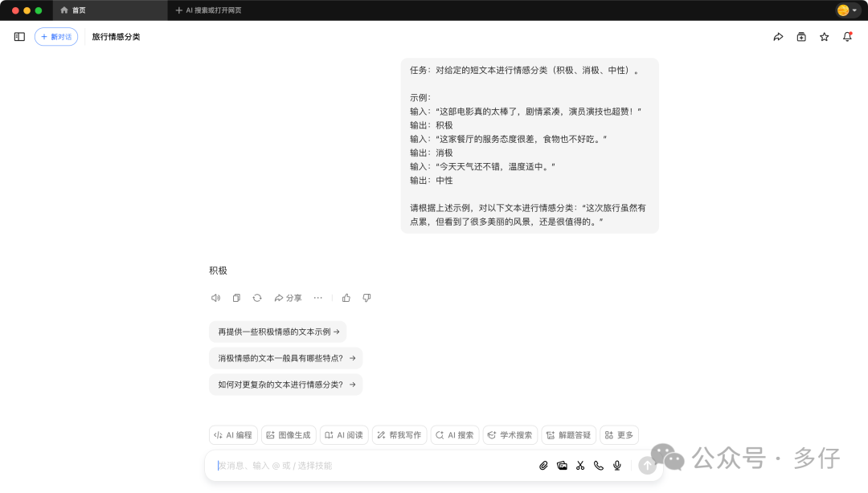
Task: Choose the 图像生成 skill
Action: click(x=289, y=435)
